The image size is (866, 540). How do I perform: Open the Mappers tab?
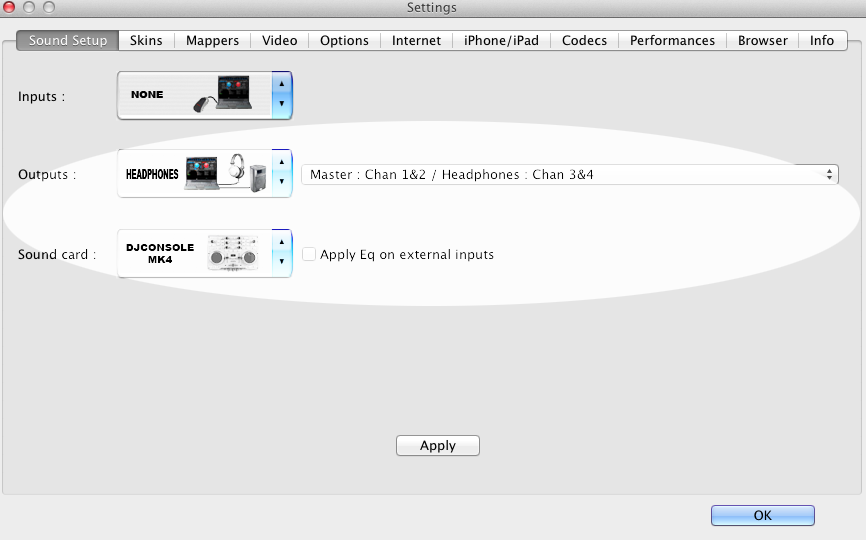pos(212,41)
